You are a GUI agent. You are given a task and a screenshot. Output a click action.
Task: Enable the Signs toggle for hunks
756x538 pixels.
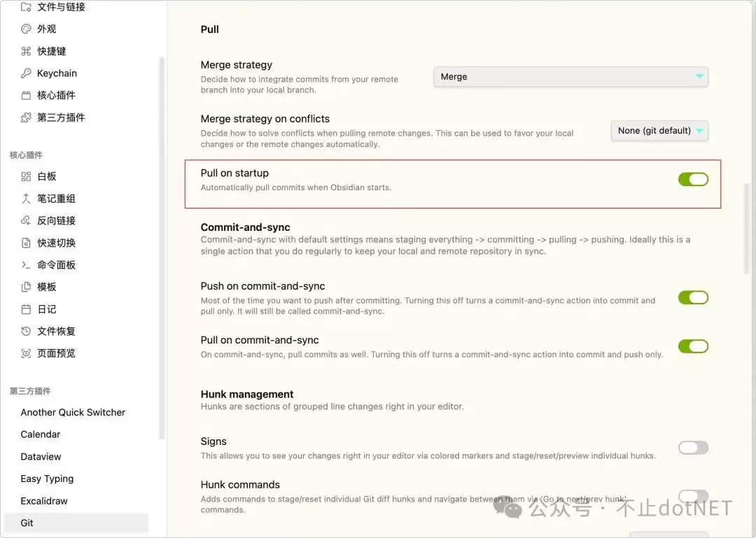click(693, 448)
